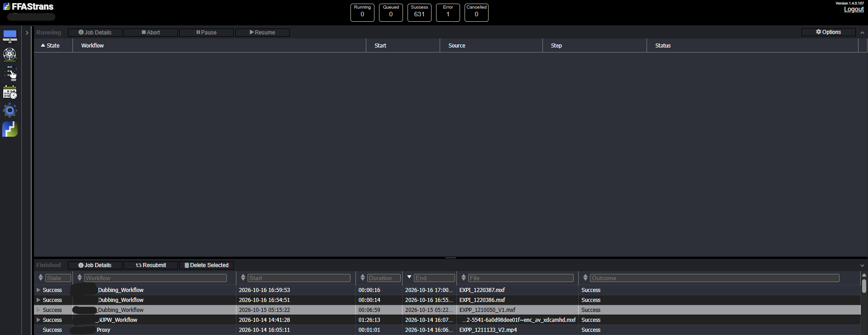Screen dimensions: 868x335
Task: Open the job monitor screen icon in sidebar
Action: point(10,36)
